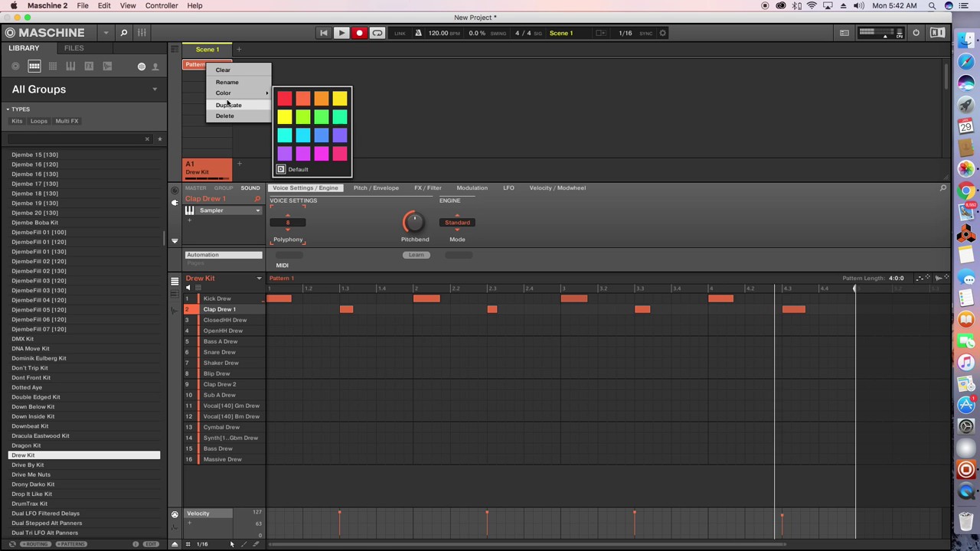The width and height of the screenshot is (980, 551).
Task: Select the Clap Drew 1 sound in the pad list
Action: (x=220, y=308)
